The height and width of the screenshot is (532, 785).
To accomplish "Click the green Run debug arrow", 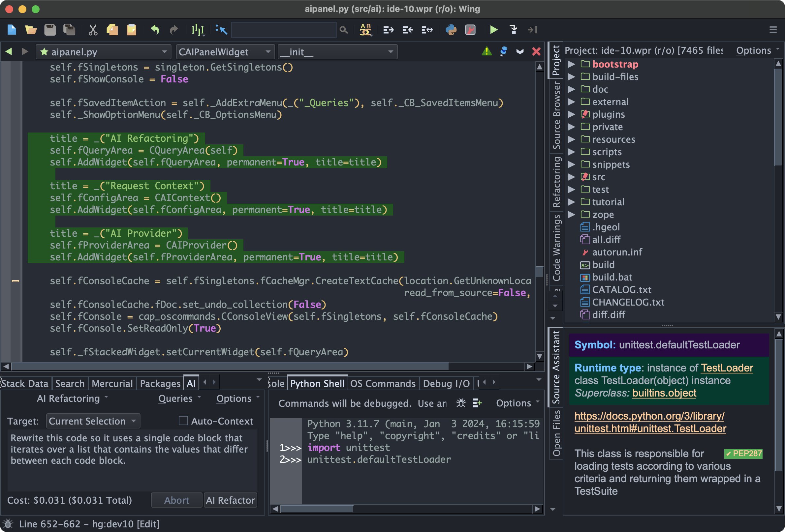I will click(493, 30).
